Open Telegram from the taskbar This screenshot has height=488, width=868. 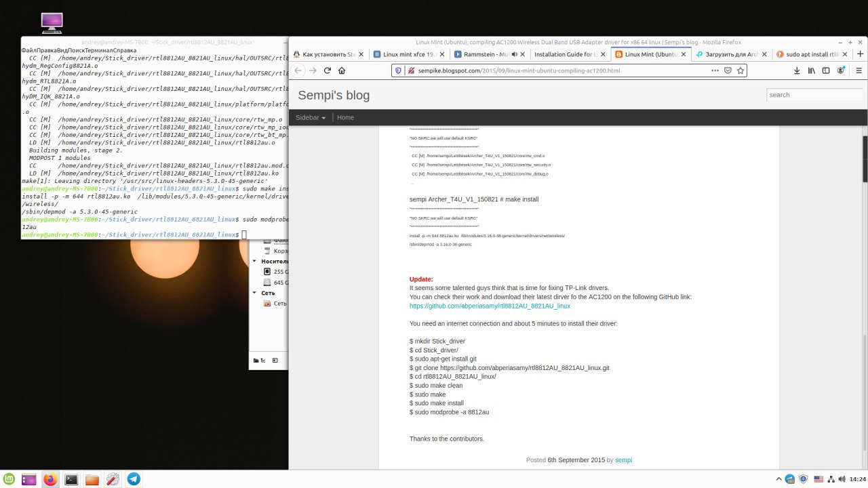tap(134, 479)
